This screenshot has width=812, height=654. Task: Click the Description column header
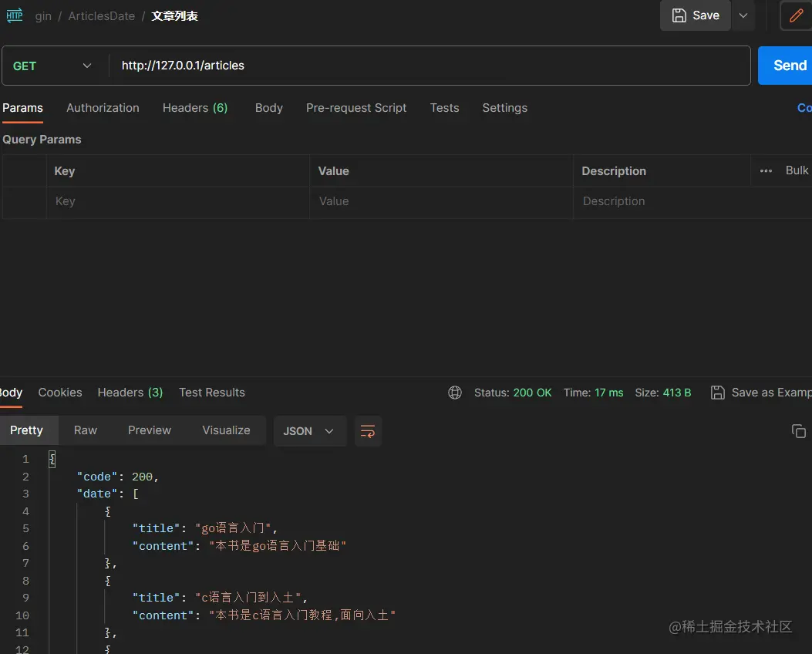(x=614, y=171)
